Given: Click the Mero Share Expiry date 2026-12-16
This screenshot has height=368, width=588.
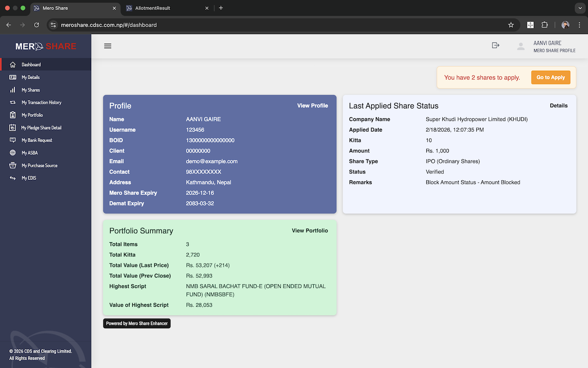Looking at the screenshot, I should [x=200, y=193].
